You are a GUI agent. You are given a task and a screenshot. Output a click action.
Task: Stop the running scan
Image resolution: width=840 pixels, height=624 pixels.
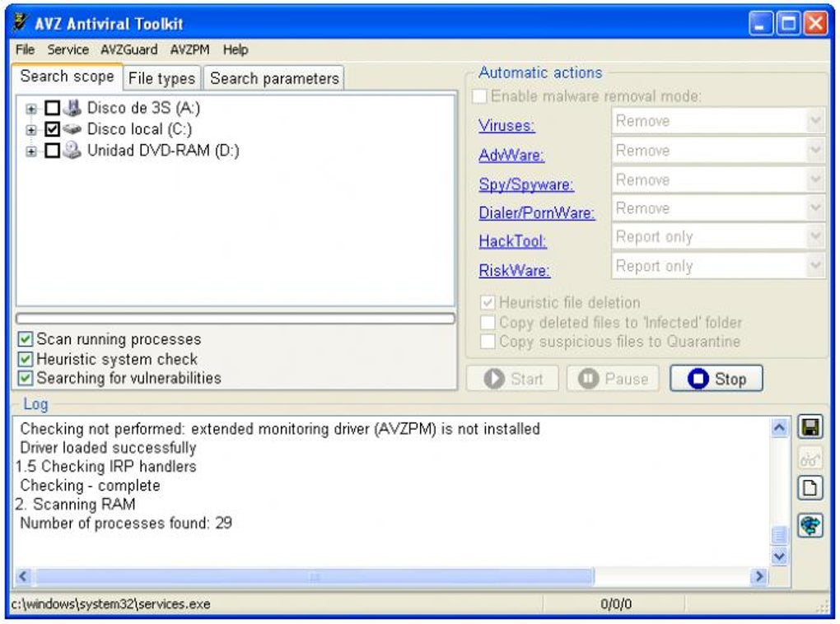click(x=716, y=379)
